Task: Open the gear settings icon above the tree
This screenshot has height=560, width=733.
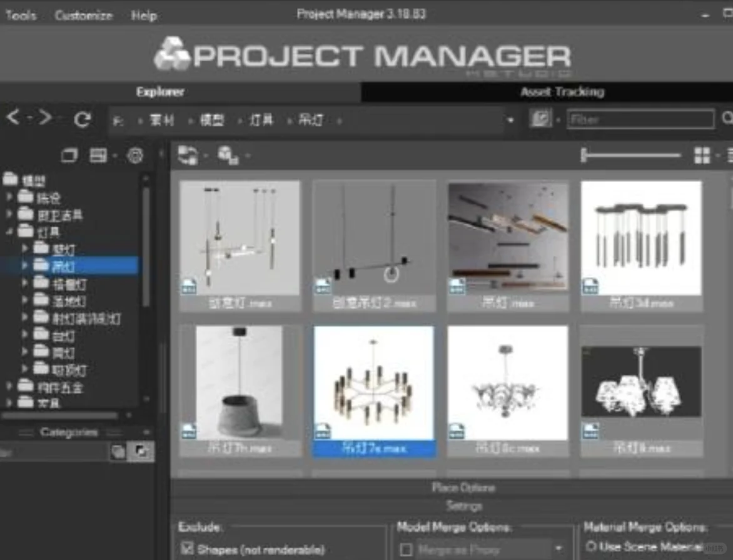Action: 135,155
